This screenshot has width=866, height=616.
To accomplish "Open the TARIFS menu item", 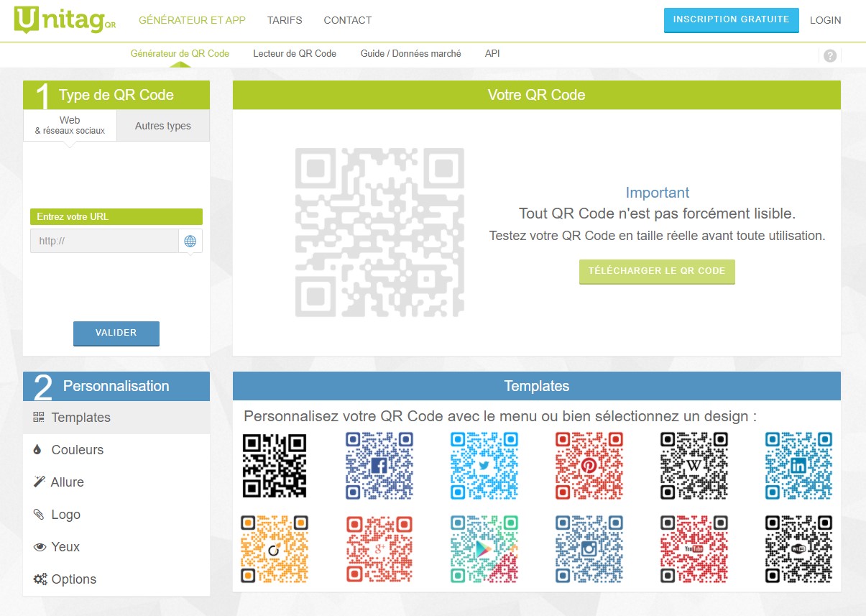I will (x=285, y=20).
